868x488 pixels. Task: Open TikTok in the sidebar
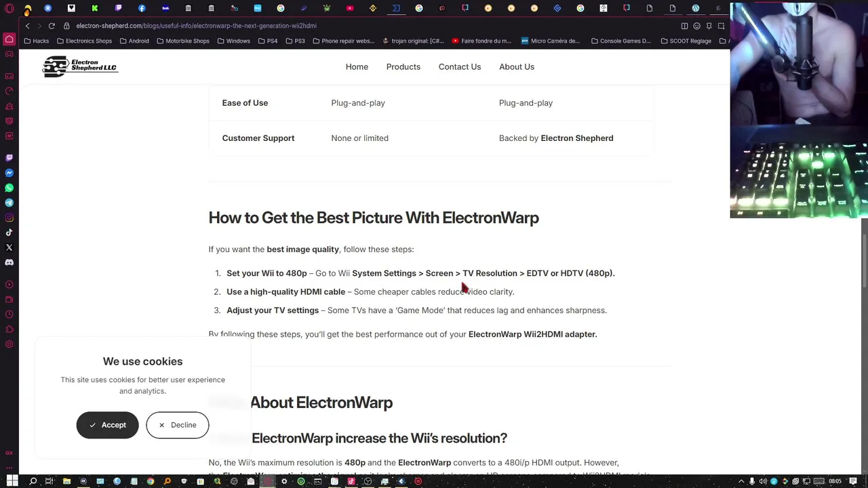[x=9, y=232]
